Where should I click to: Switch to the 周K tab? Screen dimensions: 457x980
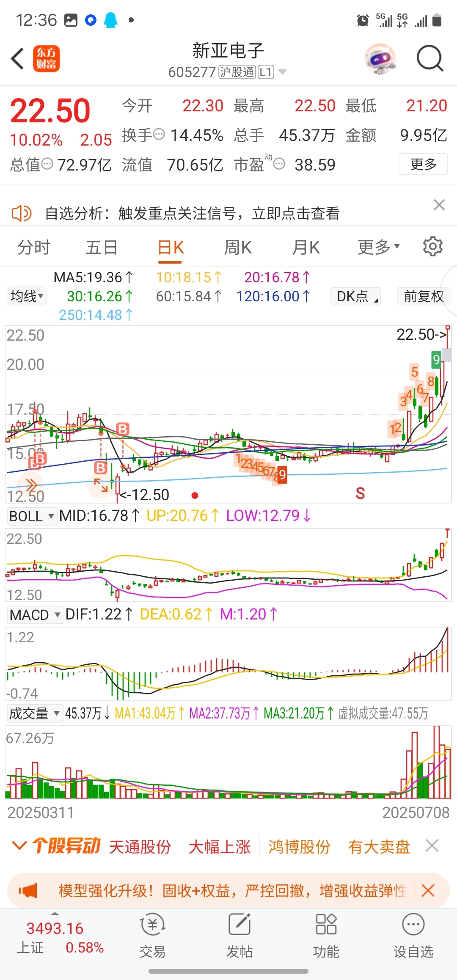[x=238, y=247]
